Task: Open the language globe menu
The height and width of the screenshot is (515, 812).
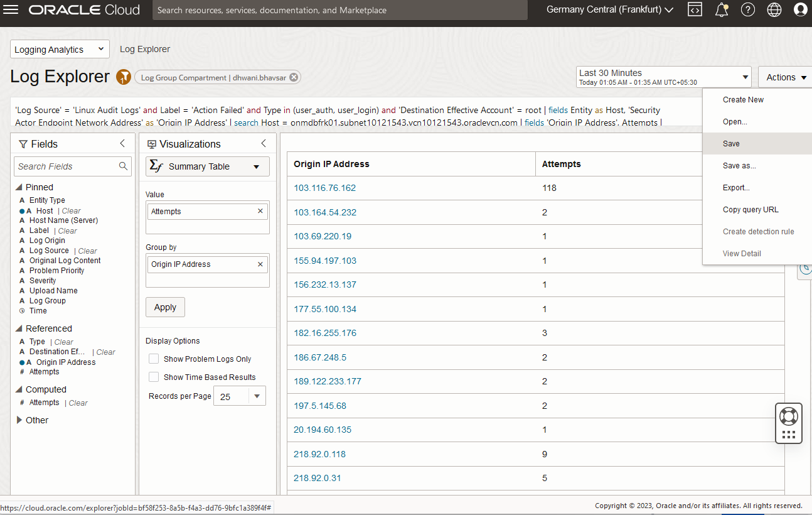Action: [x=774, y=9]
